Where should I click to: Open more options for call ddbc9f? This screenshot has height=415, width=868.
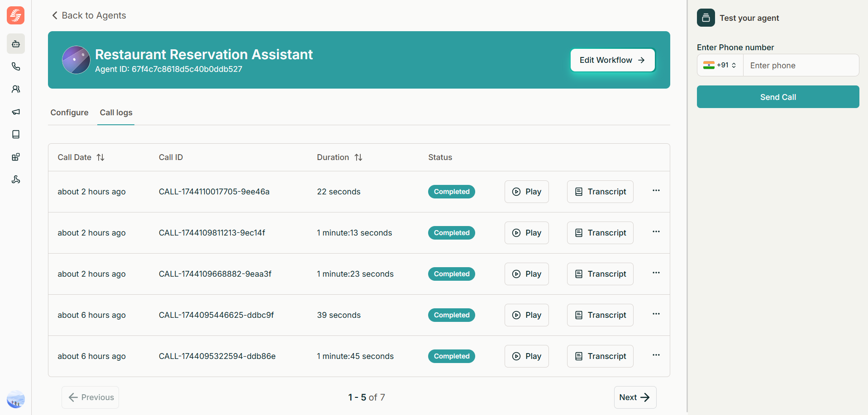[x=656, y=314]
